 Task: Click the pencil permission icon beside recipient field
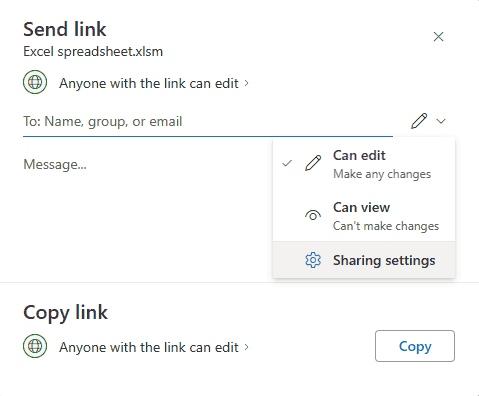pyautogui.click(x=419, y=121)
